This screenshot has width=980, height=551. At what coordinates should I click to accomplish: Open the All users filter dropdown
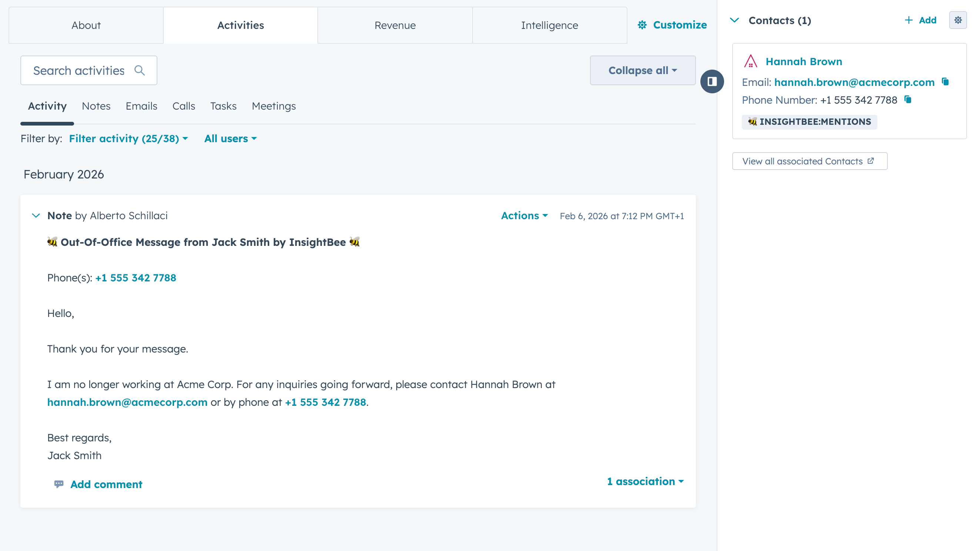(230, 139)
